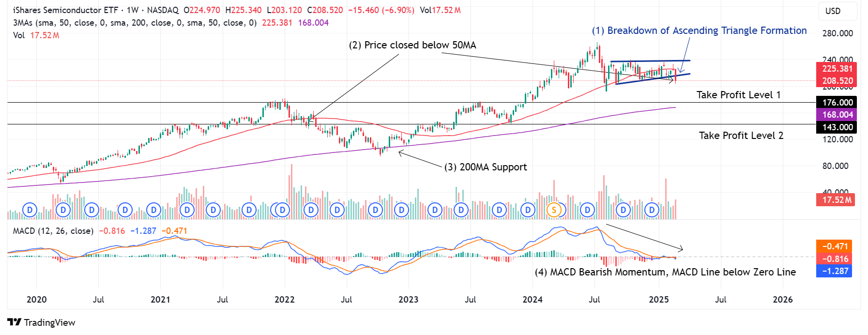Click the 280.000 price axis label
The image size is (868, 335).
[838, 33]
